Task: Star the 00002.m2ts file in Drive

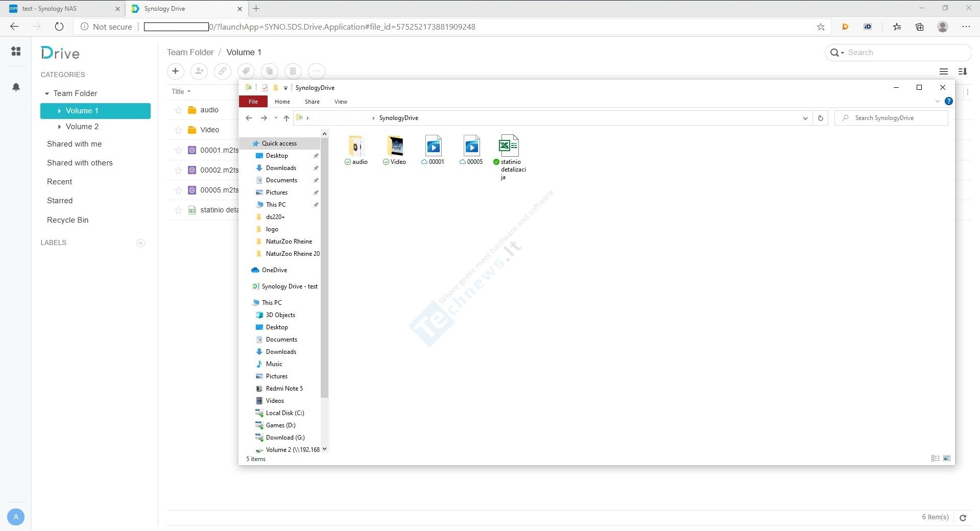Action: 178,170
